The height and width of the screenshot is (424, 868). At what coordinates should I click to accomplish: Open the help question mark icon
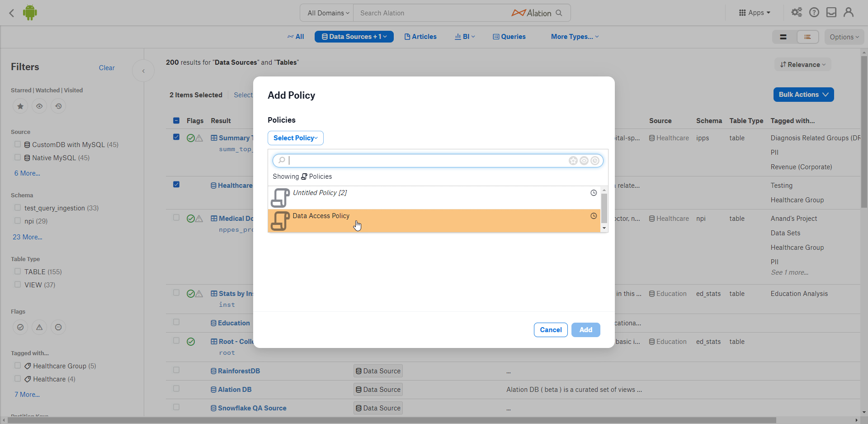pos(814,13)
